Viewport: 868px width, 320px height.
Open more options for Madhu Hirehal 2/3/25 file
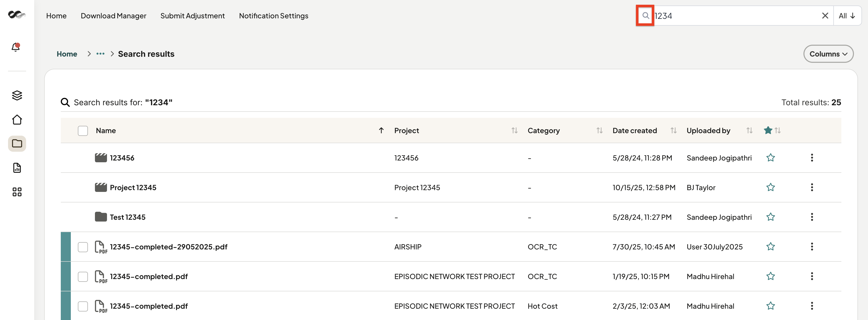(x=812, y=306)
